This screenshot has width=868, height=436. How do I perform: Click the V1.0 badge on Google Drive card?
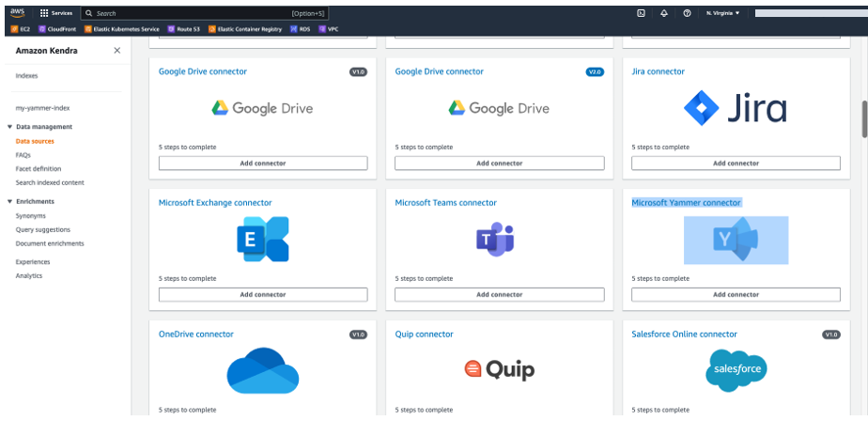(x=358, y=72)
